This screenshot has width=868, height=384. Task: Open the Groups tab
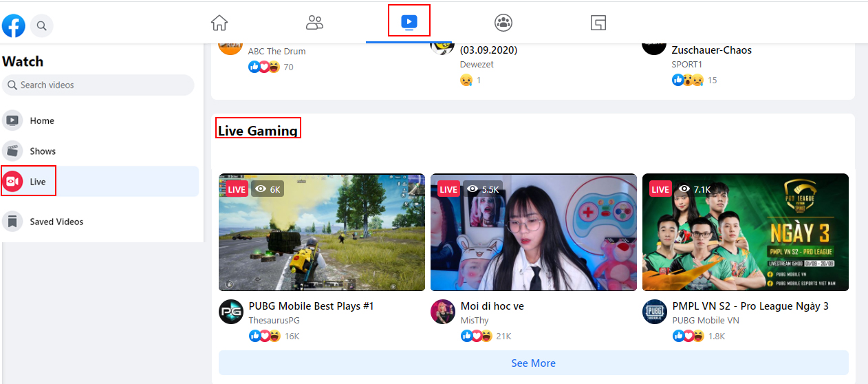point(503,23)
